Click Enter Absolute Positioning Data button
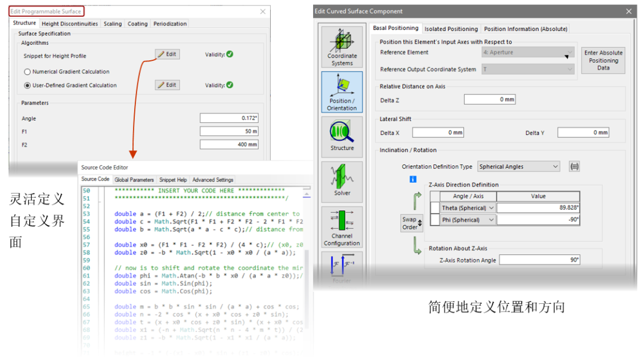The image size is (644, 363). (x=603, y=60)
